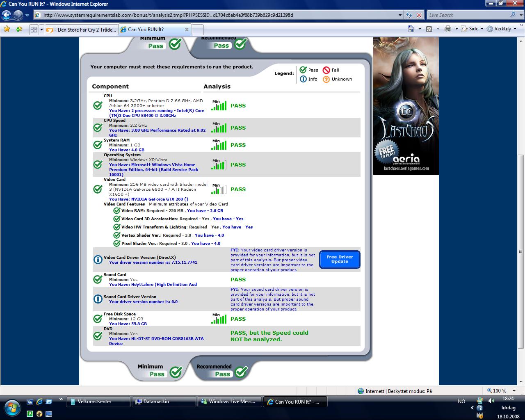Open the Verktøy tools menu
This screenshot has width=525, height=420.
[x=501, y=29]
